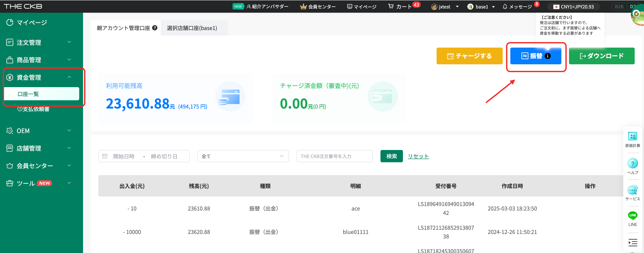Click the crown icon for 会員センター

[x=303, y=7]
